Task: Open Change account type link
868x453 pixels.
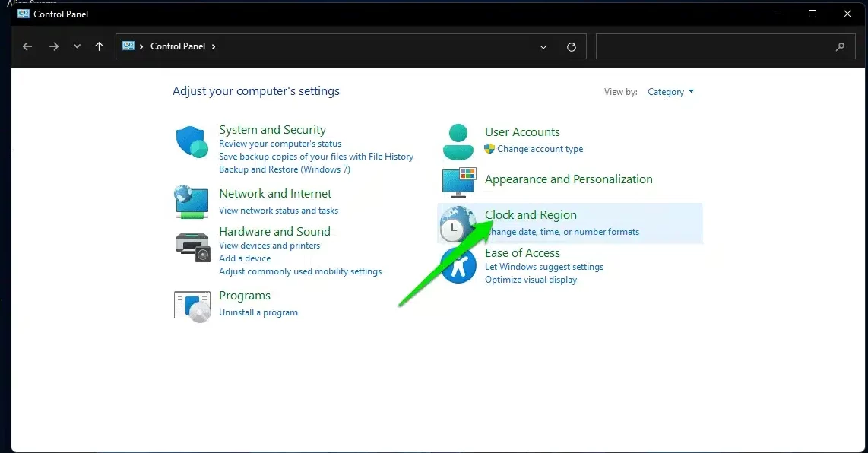Action: pyautogui.click(x=540, y=149)
